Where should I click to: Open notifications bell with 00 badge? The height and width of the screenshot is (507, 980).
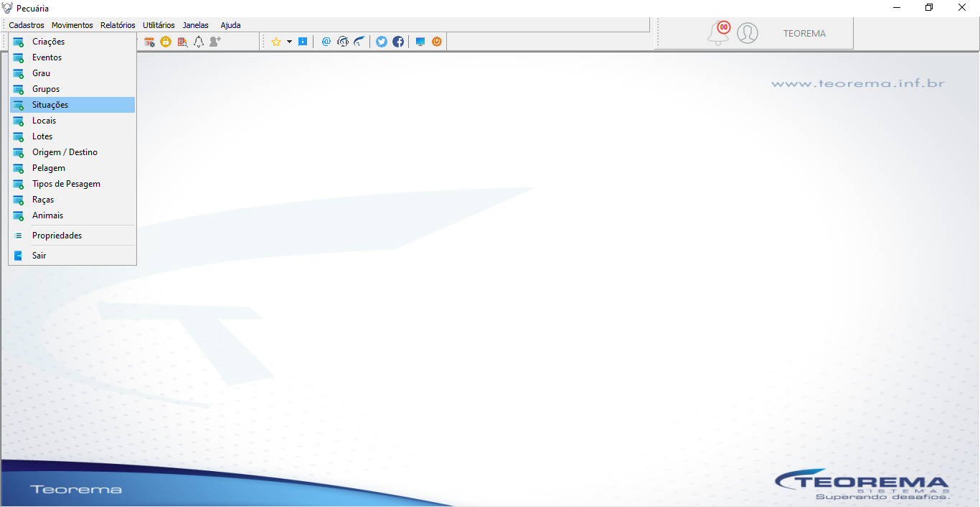click(718, 33)
